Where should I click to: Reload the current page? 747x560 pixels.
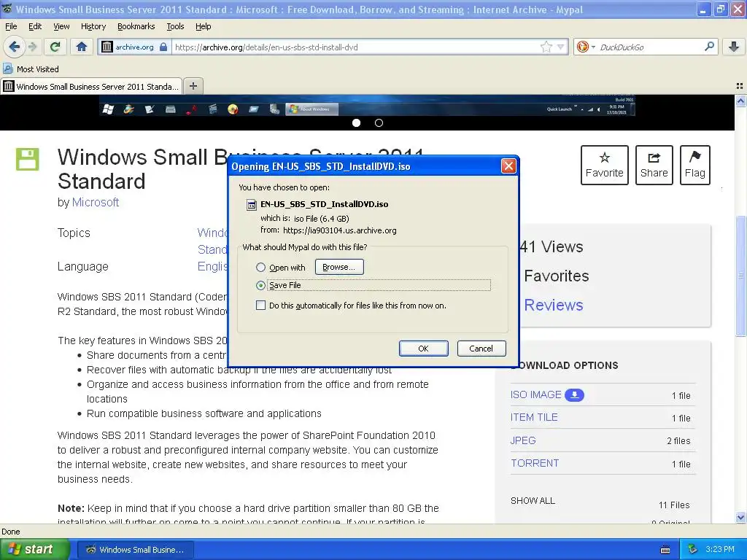[55, 47]
